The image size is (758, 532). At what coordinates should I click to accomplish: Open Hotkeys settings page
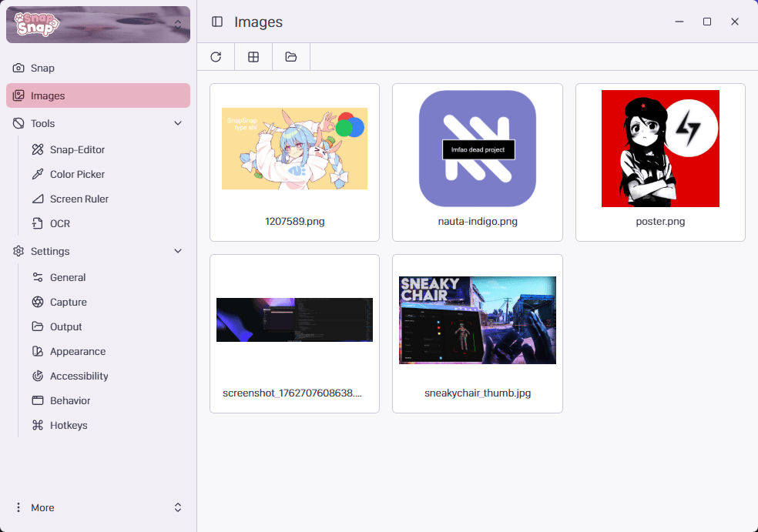point(69,425)
